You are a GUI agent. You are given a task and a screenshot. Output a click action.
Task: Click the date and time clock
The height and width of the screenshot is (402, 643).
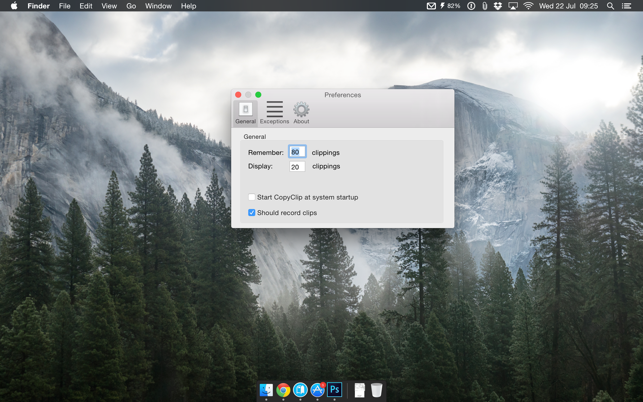[570, 6]
